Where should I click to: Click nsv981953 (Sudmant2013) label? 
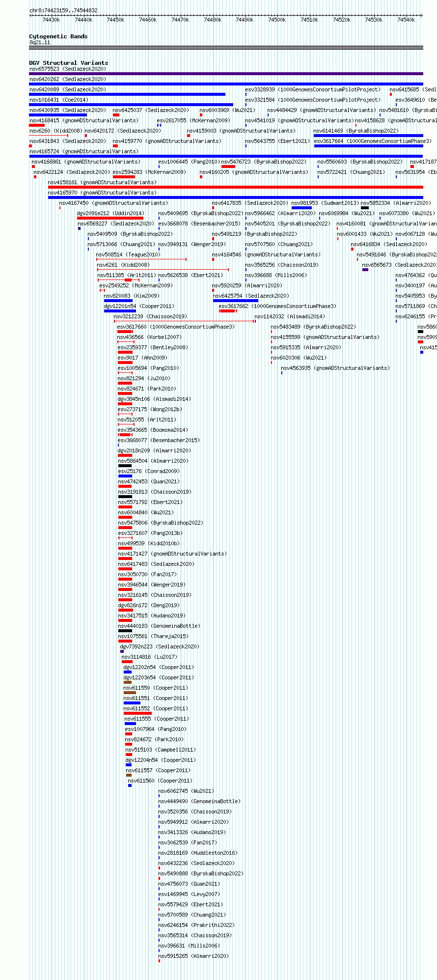point(325,203)
